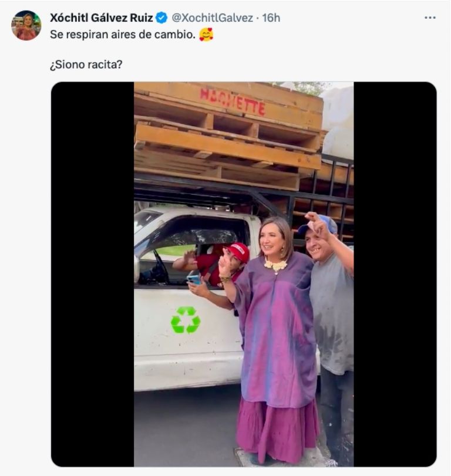
Task: Click the blue phone held from the truck window
Action: 193,279
